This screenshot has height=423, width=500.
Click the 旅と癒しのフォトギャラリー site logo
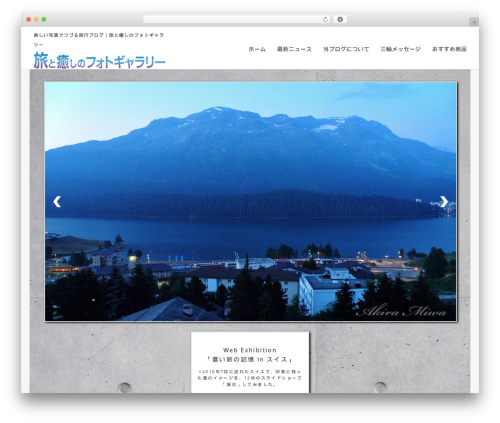point(99,61)
